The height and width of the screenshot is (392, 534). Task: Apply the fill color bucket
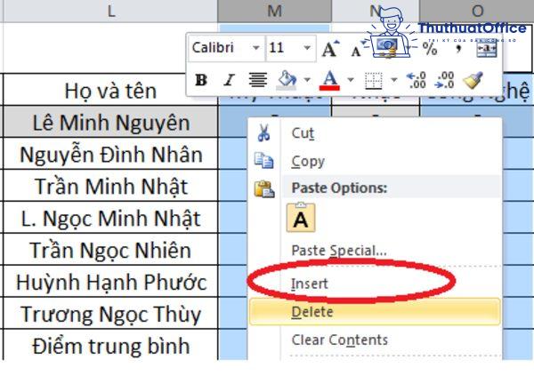point(287,80)
